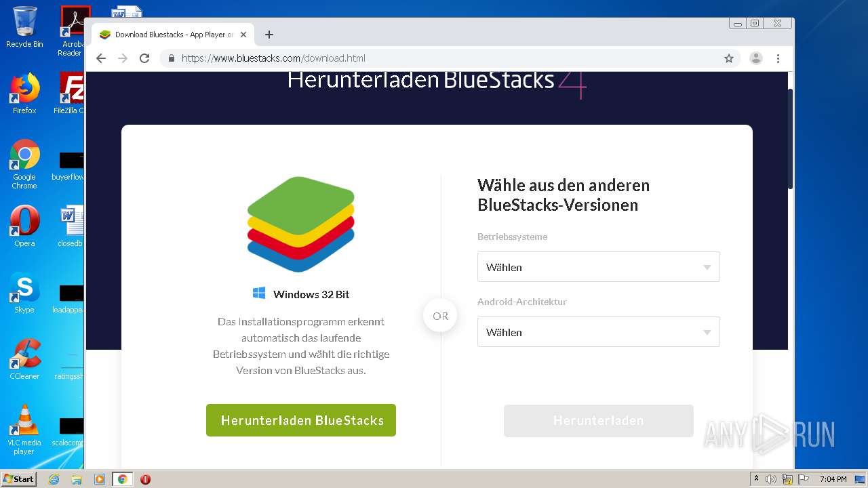Viewport: 868px width, 488px height.
Task: Bookmark this page with the star icon
Action: click(729, 58)
